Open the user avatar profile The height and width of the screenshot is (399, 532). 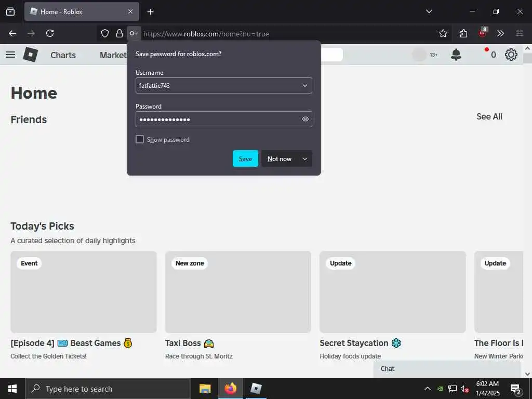click(x=419, y=55)
